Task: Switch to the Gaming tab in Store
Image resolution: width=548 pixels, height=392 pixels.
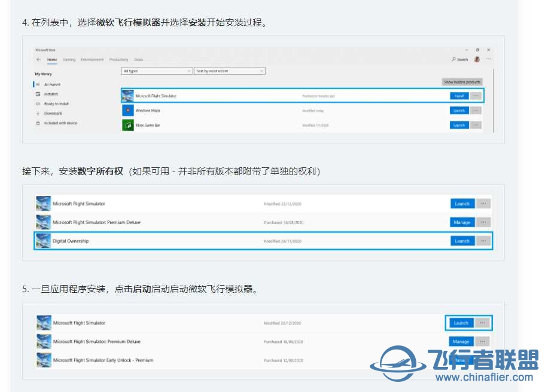Action: click(x=69, y=60)
